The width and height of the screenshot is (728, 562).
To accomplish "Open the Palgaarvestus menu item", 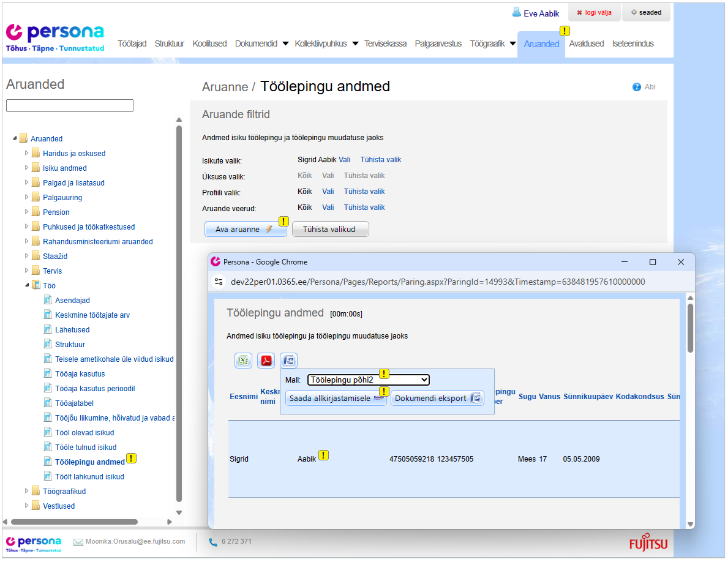I will pyautogui.click(x=438, y=43).
